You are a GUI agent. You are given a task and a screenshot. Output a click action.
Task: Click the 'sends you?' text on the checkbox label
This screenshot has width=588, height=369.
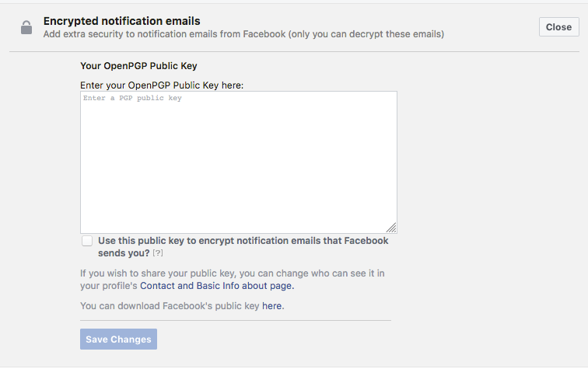(x=124, y=253)
